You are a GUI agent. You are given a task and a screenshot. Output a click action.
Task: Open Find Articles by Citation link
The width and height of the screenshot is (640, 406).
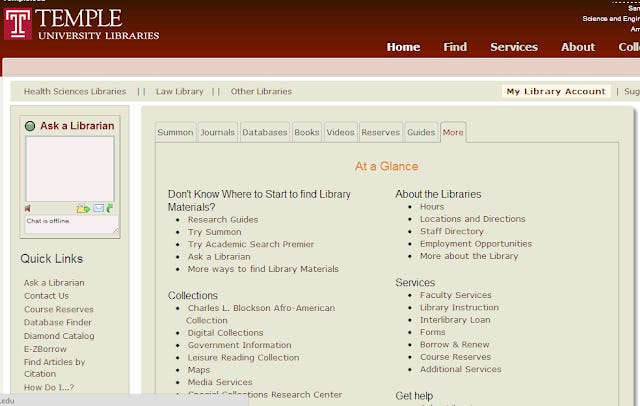tap(54, 368)
